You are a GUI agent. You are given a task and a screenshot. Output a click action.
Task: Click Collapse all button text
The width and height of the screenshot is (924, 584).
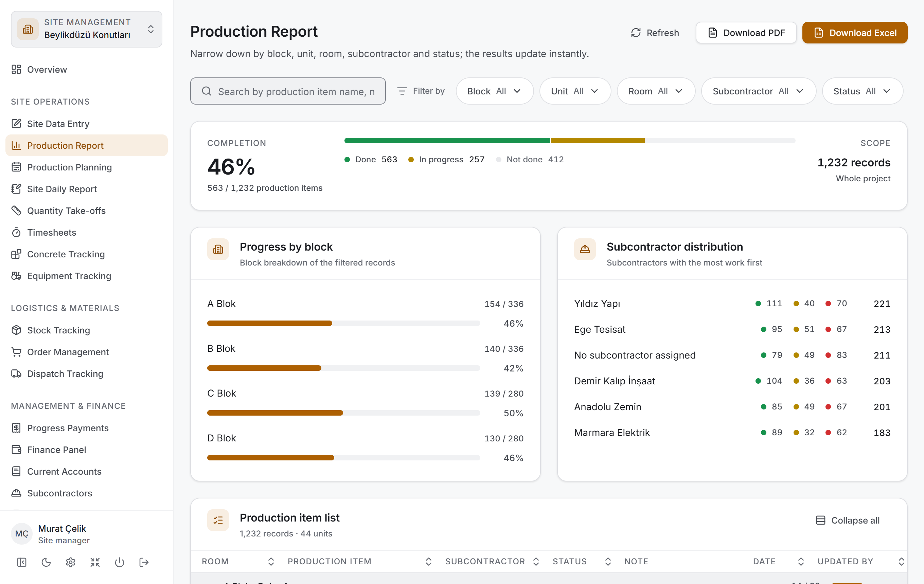coord(855,521)
